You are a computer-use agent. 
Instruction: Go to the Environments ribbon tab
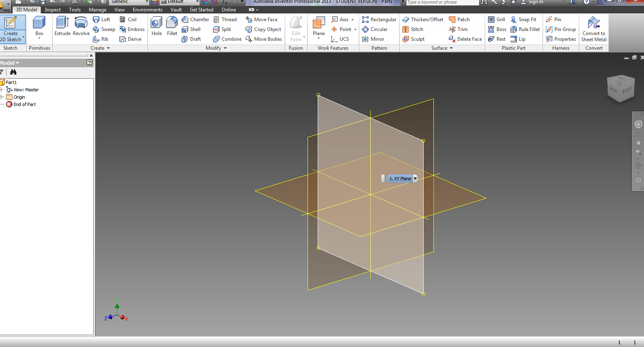point(147,10)
